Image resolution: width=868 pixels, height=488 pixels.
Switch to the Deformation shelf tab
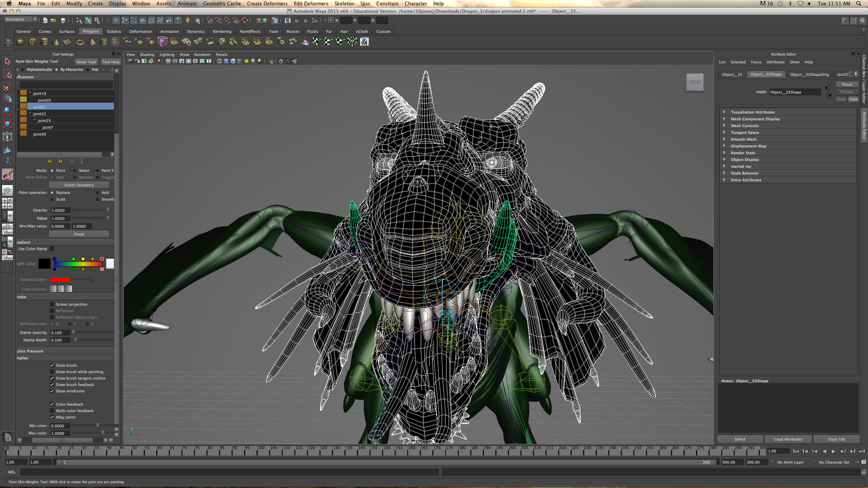[x=141, y=31]
